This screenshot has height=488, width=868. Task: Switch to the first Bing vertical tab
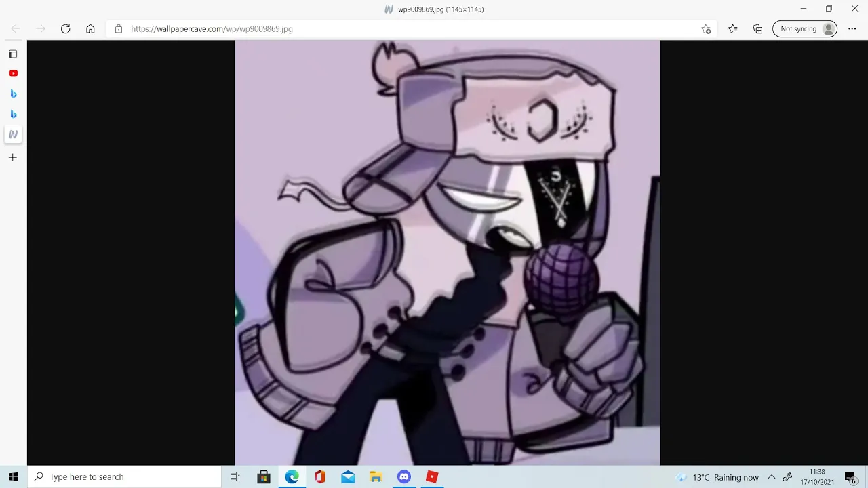coord(13,94)
